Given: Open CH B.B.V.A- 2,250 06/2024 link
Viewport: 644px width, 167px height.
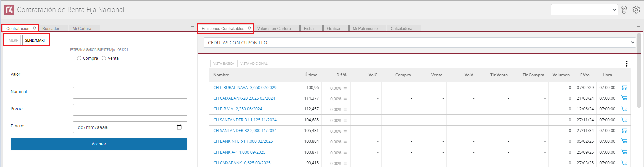Looking at the screenshot, I should (238, 109).
